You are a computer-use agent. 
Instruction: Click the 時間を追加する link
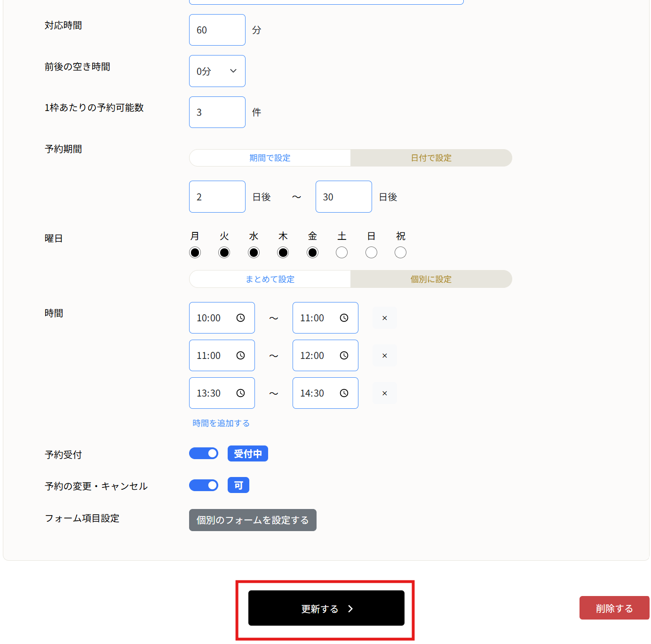click(221, 423)
